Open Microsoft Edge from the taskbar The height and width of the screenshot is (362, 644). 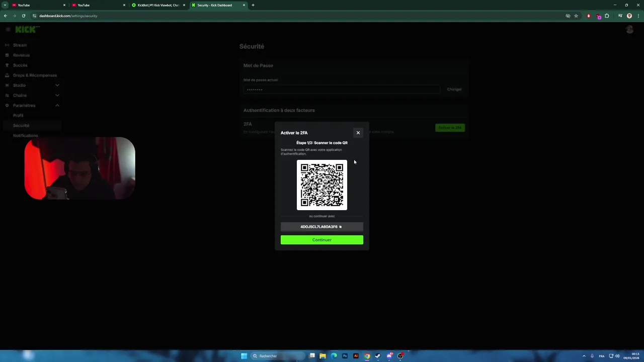pos(334,356)
